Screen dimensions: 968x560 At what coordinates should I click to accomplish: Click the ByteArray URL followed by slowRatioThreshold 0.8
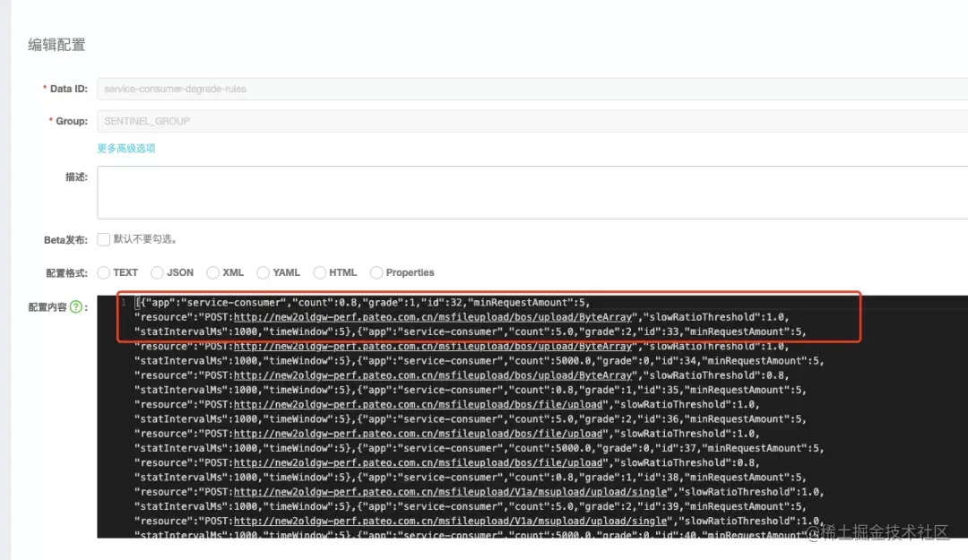pos(434,375)
